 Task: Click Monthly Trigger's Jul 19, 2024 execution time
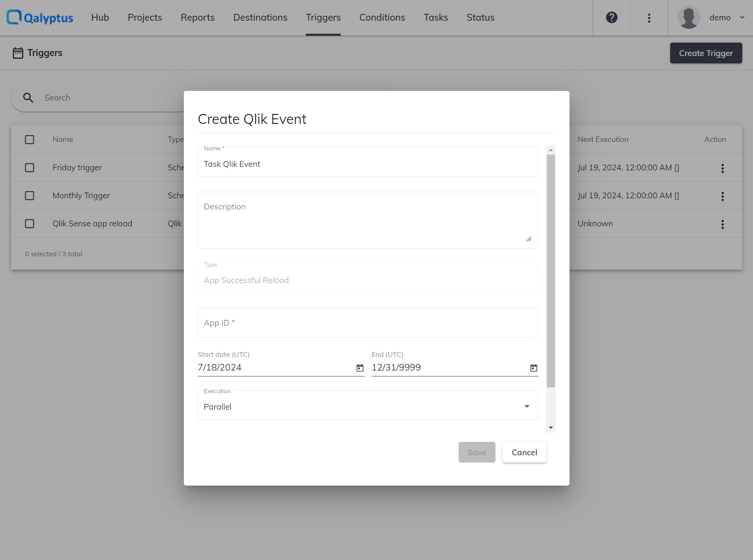[x=628, y=196]
